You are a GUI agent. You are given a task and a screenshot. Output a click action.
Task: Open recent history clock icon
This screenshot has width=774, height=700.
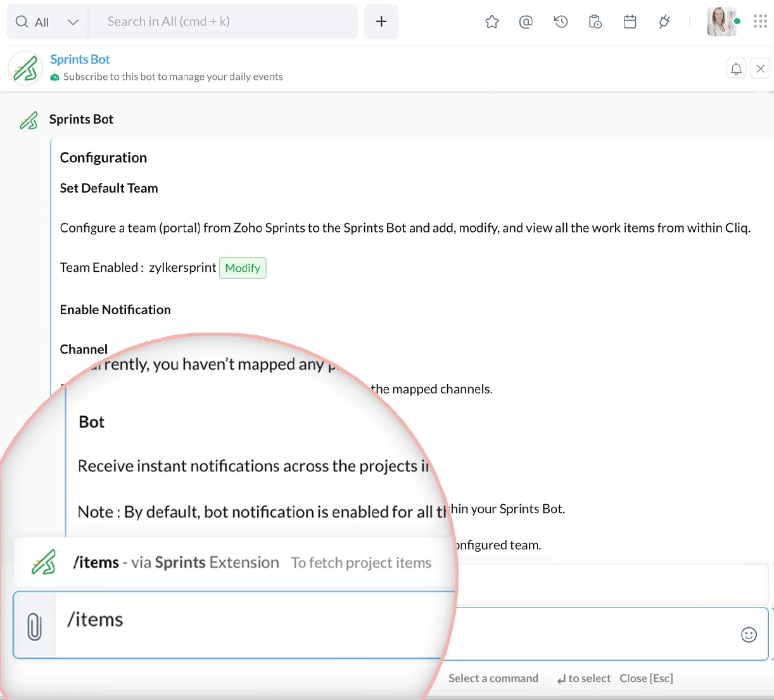coord(561,22)
